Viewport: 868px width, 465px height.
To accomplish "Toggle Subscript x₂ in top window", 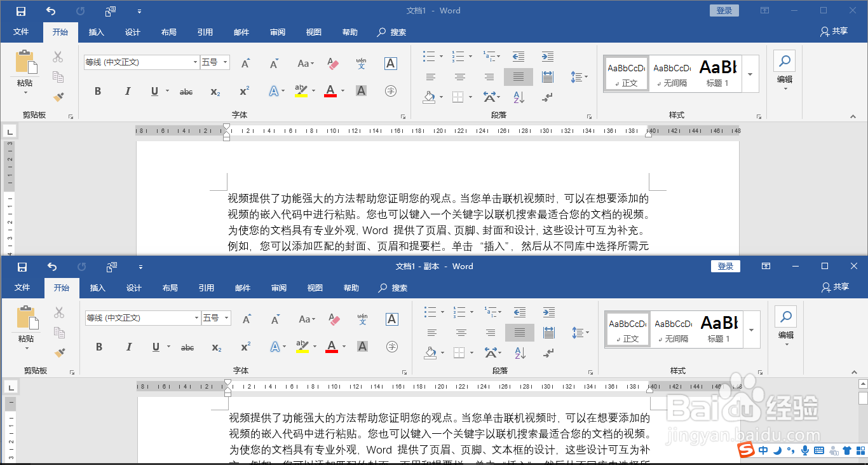I will tap(215, 92).
